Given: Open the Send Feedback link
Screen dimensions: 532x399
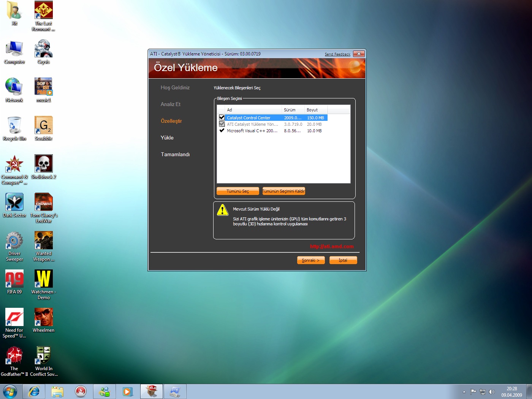Looking at the screenshot, I should pyautogui.click(x=337, y=54).
